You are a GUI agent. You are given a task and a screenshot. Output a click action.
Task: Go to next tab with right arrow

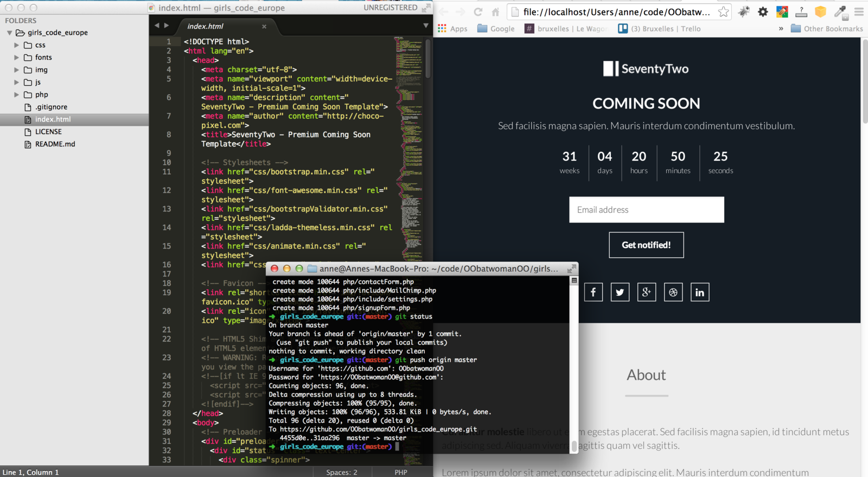(167, 26)
